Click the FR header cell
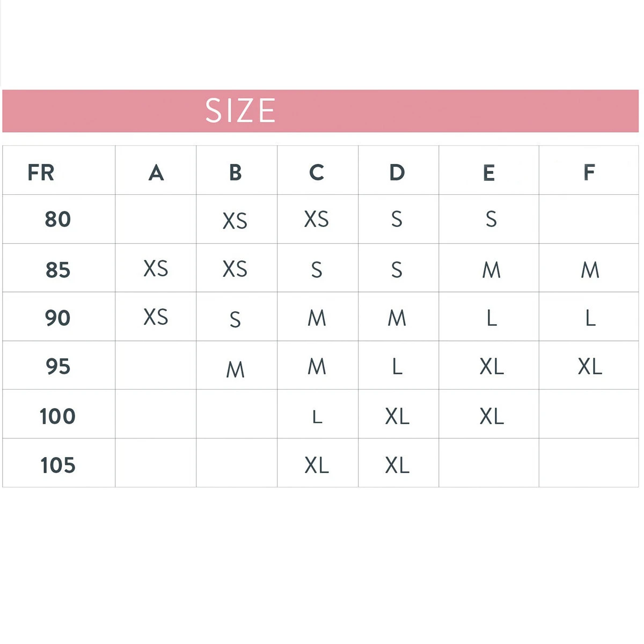 (x=41, y=173)
